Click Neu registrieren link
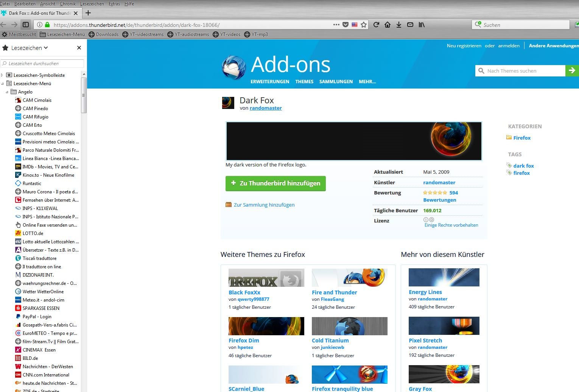Screen dimensions: 579x392 coord(464,46)
